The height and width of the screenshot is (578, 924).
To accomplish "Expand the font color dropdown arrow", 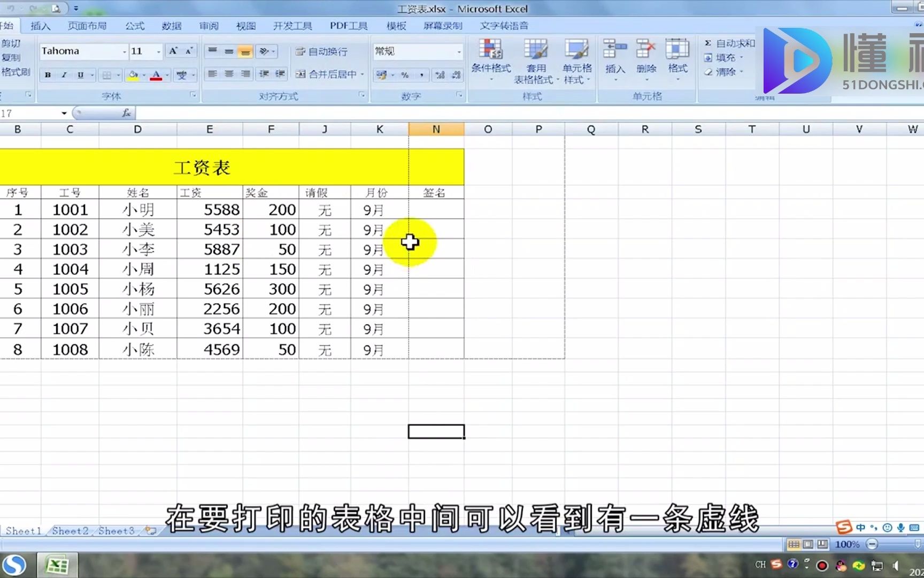I will (x=167, y=75).
